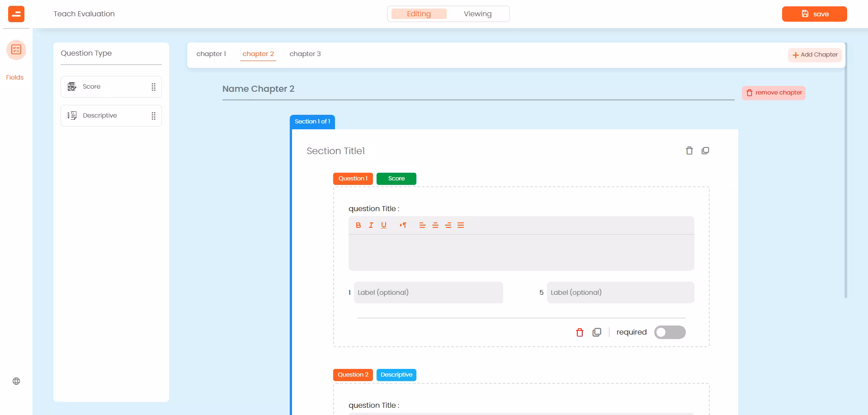This screenshot has height=415, width=868.
Task: Duplicate Section Title1 with copy icon
Action: coord(705,151)
